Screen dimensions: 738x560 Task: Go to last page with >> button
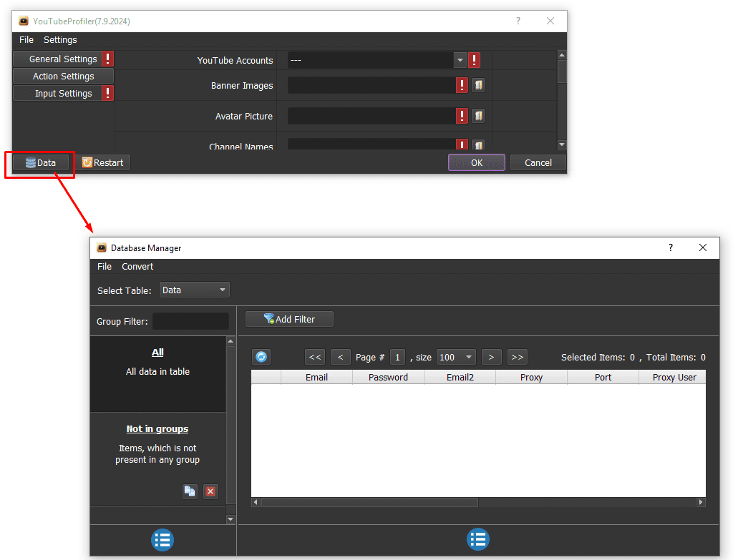coord(518,357)
